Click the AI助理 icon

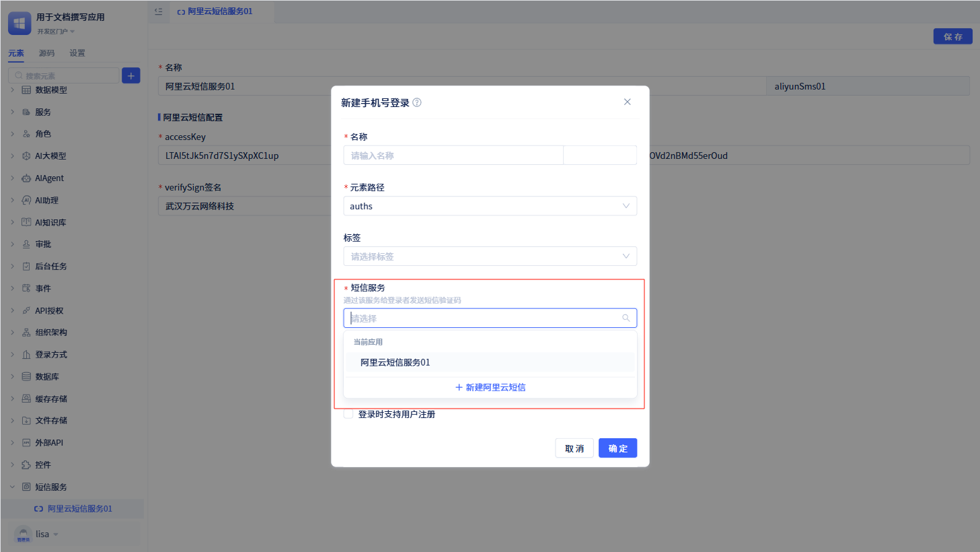(26, 201)
